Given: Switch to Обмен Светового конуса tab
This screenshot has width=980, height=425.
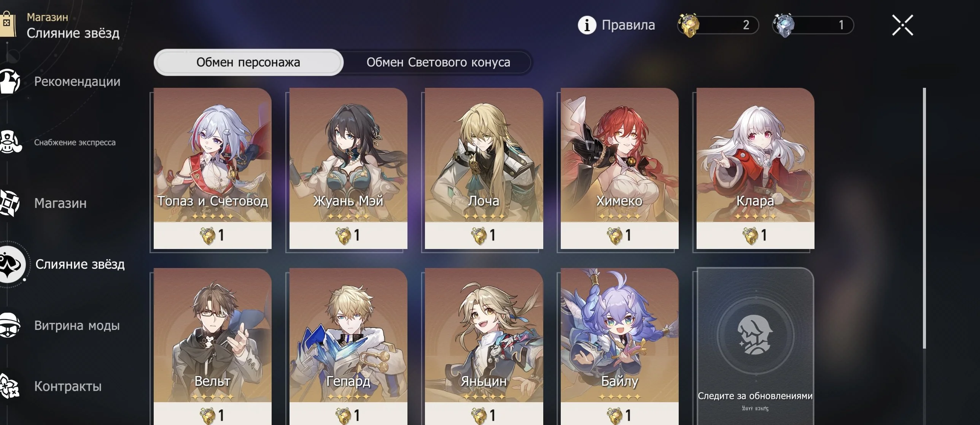Looking at the screenshot, I should click(x=438, y=62).
